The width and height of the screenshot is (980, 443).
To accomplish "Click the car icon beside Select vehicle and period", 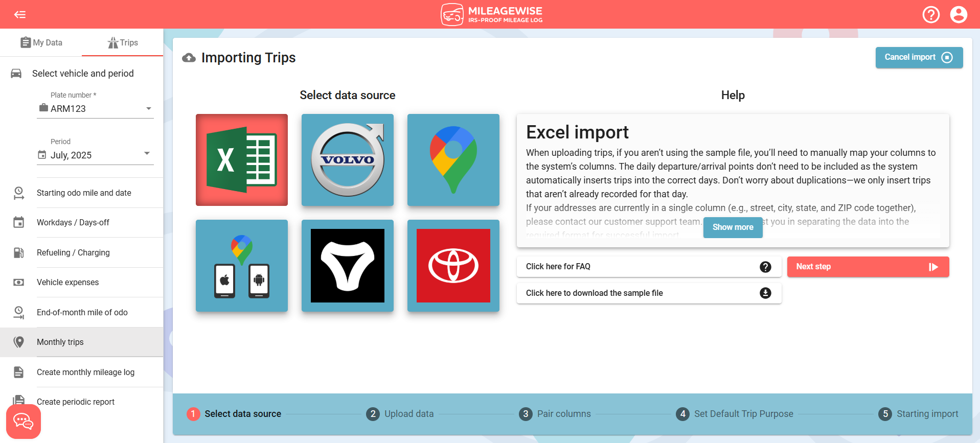I will (16, 74).
